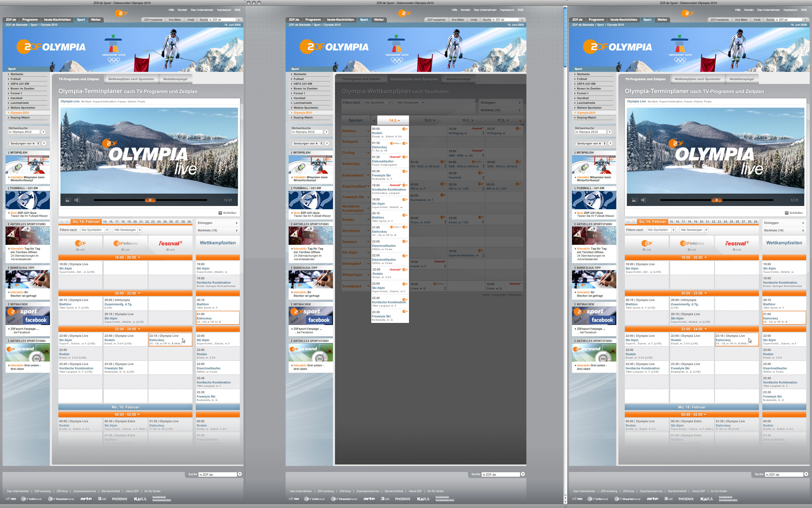Image resolution: width=812 pixels, height=508 pixels.
Task: Click ZDF logo at top of left window
Action: coord(121,13)
